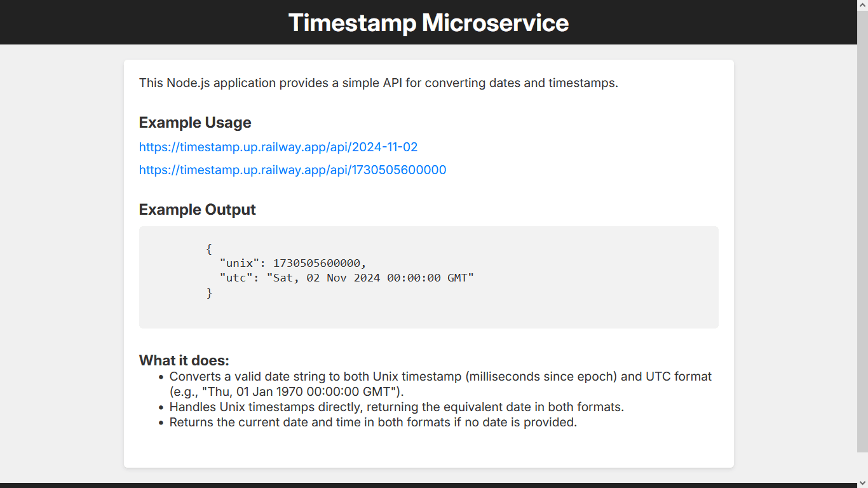Open the 2024-11-02 date API link
Image resolution: width=868 pixels, height=488 pixels.
[278, 147]
